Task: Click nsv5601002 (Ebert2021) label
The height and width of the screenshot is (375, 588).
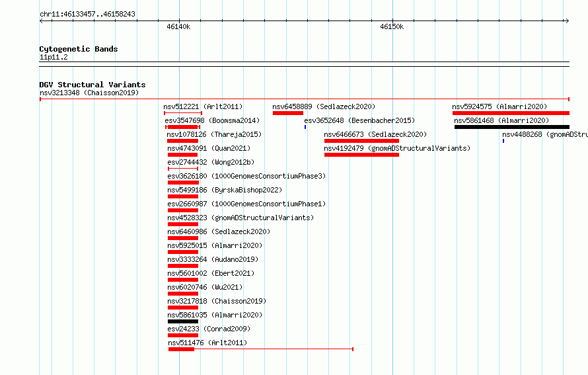Action: pos(211,273)
